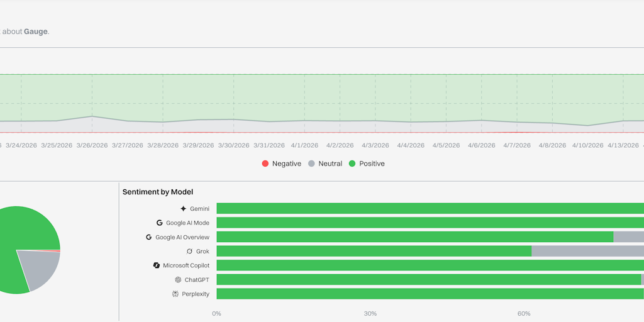Toggle the Positive legend series
Viewport: 644px width, 322px height.
coord(366,164)
